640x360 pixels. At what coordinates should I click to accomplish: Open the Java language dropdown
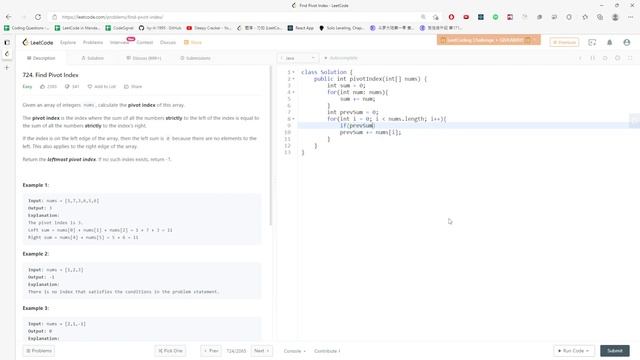(298, 58)
